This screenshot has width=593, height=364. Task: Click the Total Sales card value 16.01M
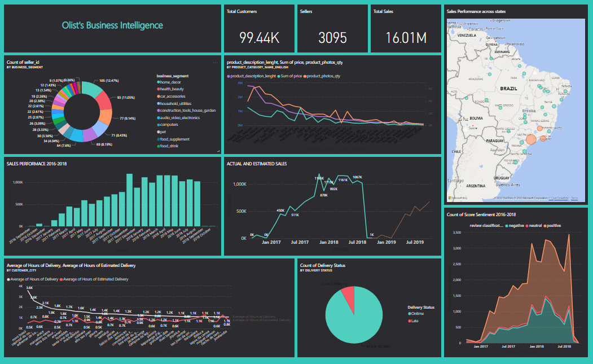click(406, 38)
